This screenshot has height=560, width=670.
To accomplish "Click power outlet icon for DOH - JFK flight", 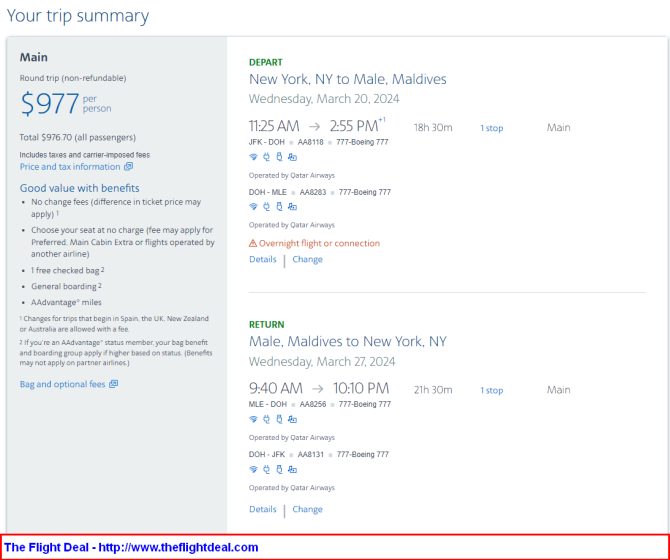I will pyautogui.click(x=267, y=469).
